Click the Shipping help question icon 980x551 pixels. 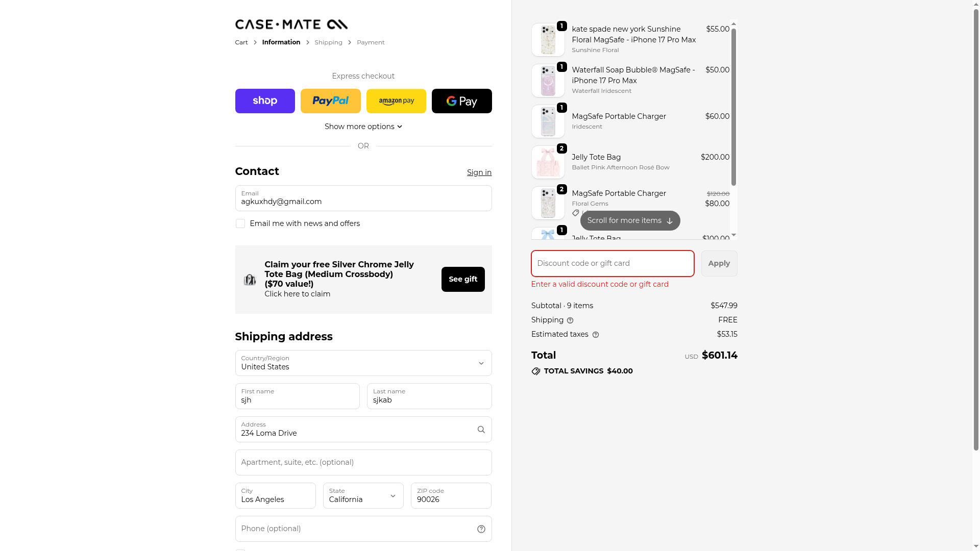coord(570,320)
